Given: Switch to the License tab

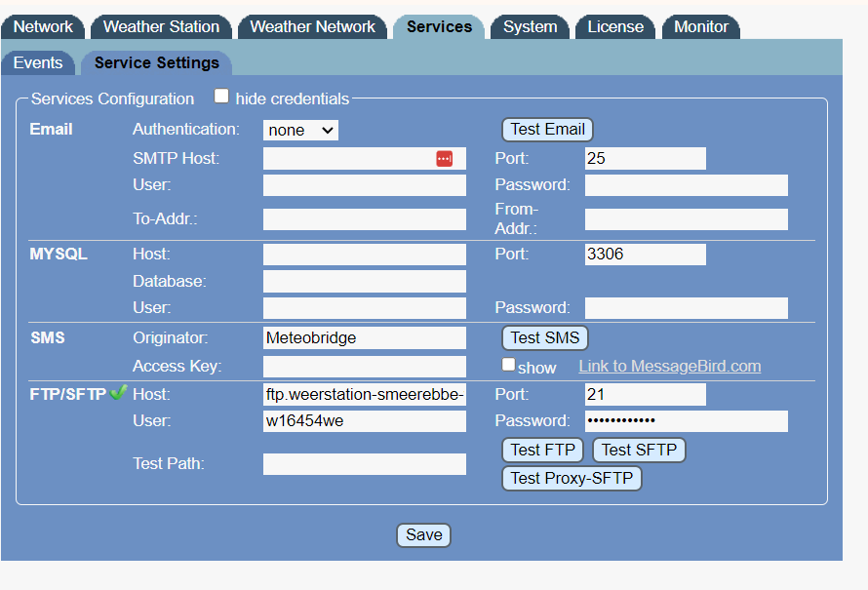Looking at the screenshot, I should click(x=614, y=26).
